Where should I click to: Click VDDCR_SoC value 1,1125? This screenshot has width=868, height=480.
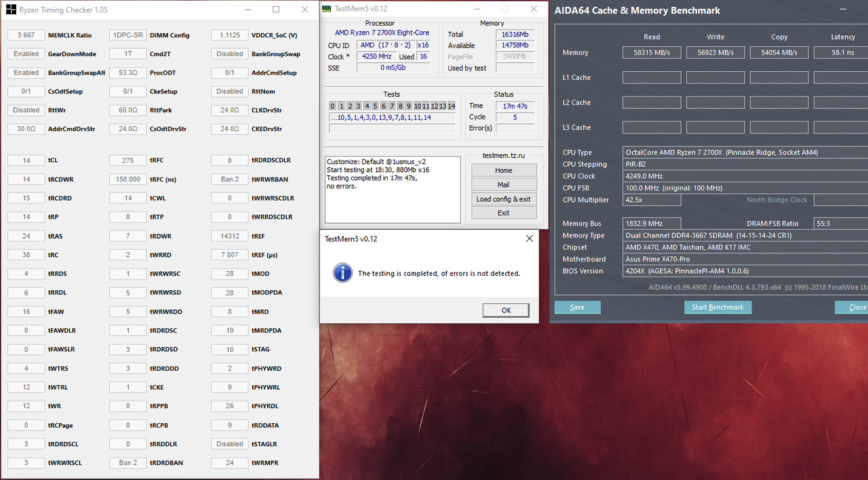[230, 35]
